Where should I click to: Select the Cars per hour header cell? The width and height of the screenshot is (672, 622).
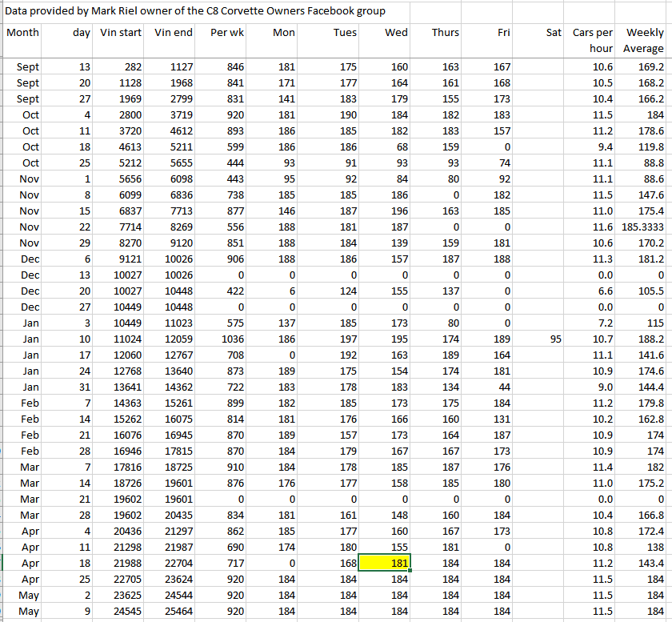[593, 41]
